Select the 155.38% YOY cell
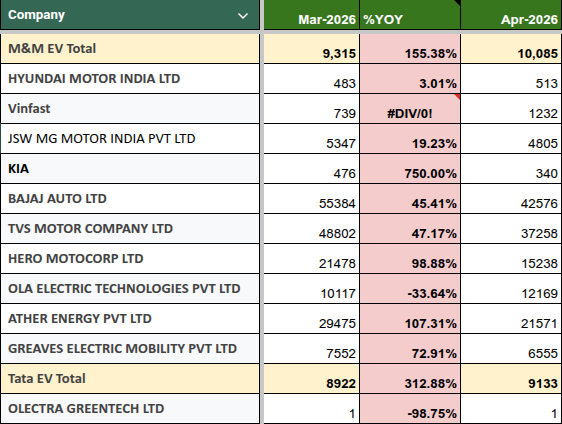562x424 pixels. click(410, 49)
